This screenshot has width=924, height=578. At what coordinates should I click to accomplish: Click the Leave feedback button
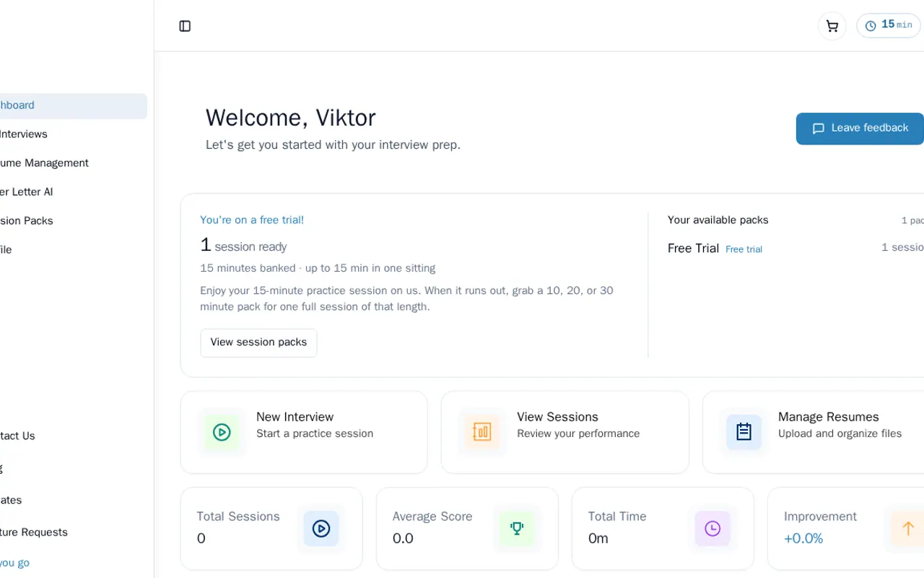pos(860,129)
